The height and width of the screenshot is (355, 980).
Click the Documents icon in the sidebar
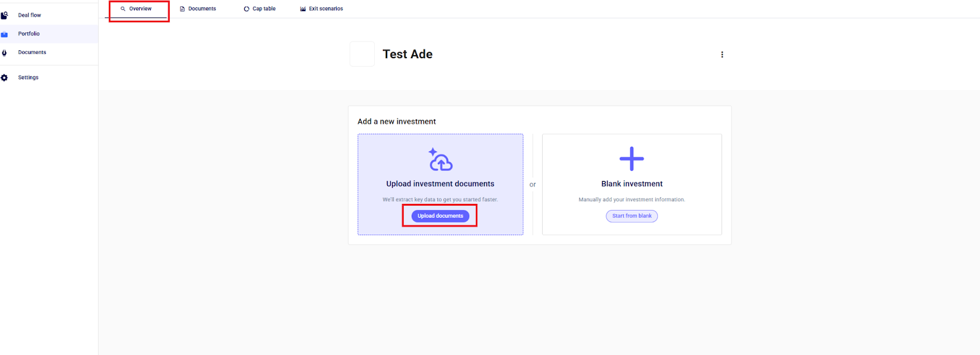point(4,53)
